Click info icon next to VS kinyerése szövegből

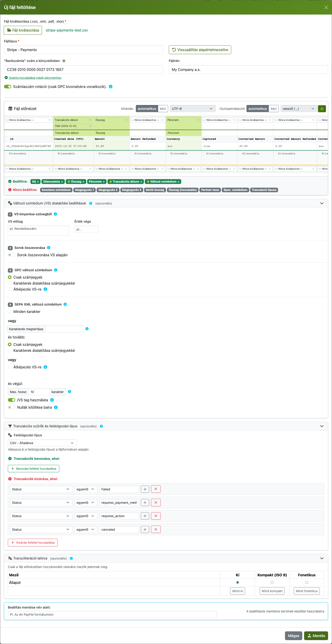[55, 214]
